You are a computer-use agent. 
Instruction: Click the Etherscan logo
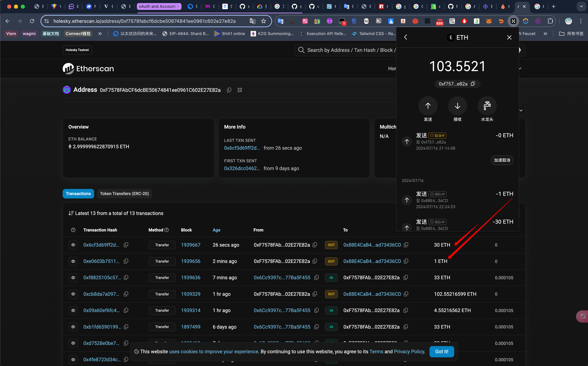point(88,69)
